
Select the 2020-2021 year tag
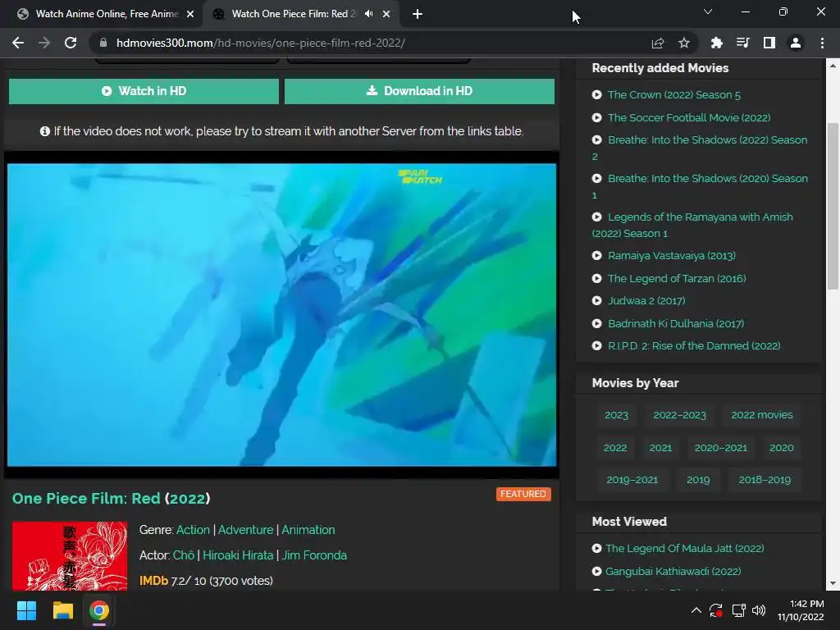point(720,448)
